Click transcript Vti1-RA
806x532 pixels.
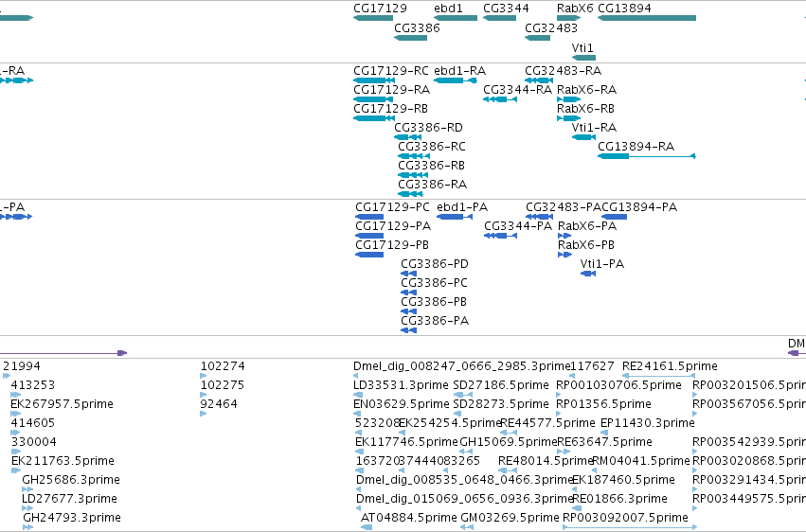584,137
